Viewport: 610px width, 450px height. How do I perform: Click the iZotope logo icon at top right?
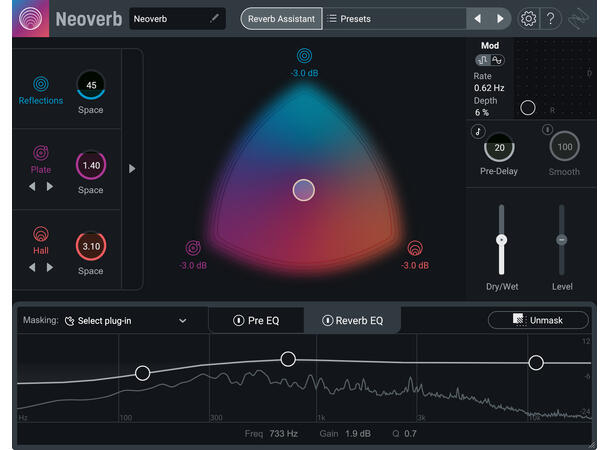pos(578,18)
